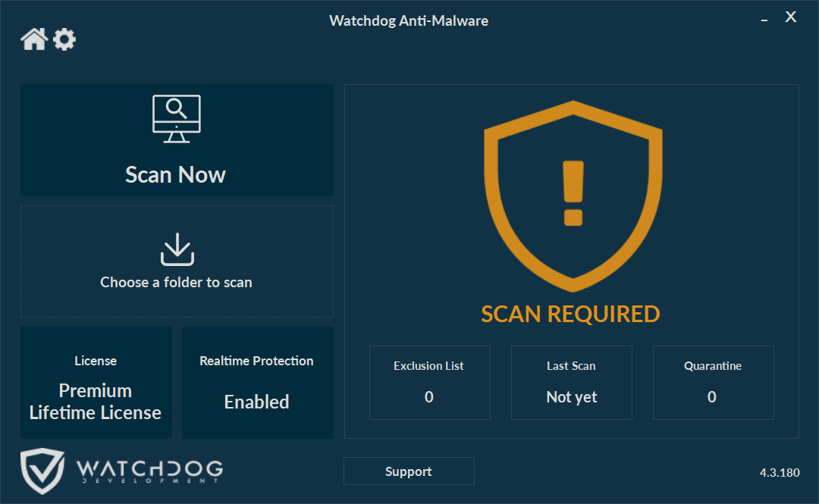The height and width of the screenshot is (504, 819).
Task: Open the Exclusion List box
Action: [x=429, y=382]
